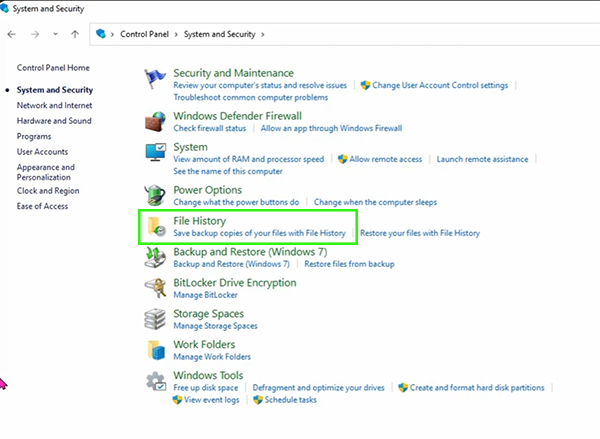This screenshot has width=600, height=439.
Task: Click Change User Account Control settings
Action: (x=440, y=85)
